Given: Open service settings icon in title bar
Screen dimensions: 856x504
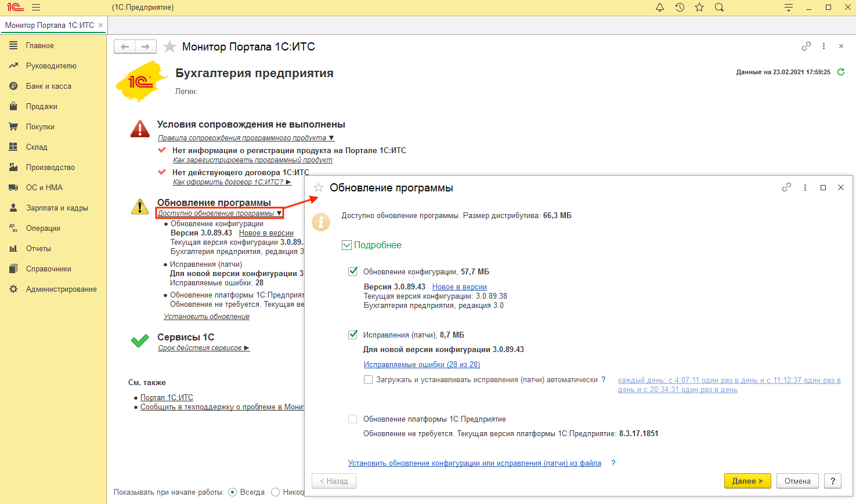Looking at the screenshot, I should tap(788, 8).
